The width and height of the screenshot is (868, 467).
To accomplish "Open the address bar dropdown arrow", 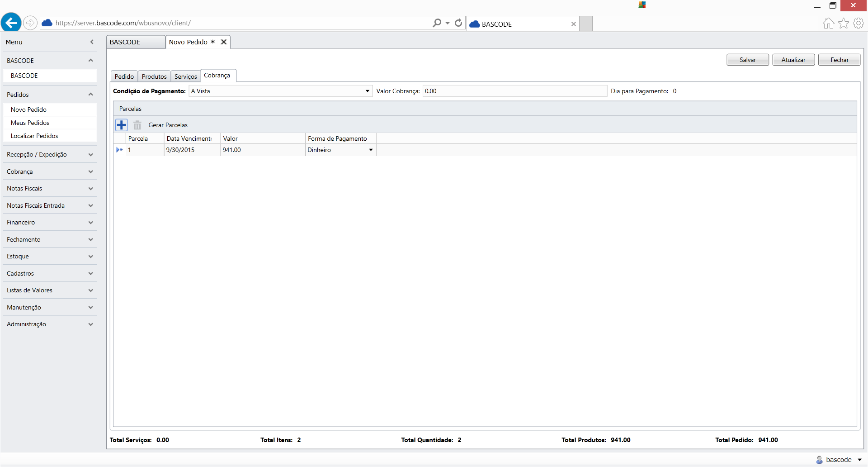I will tap(448, 23).
